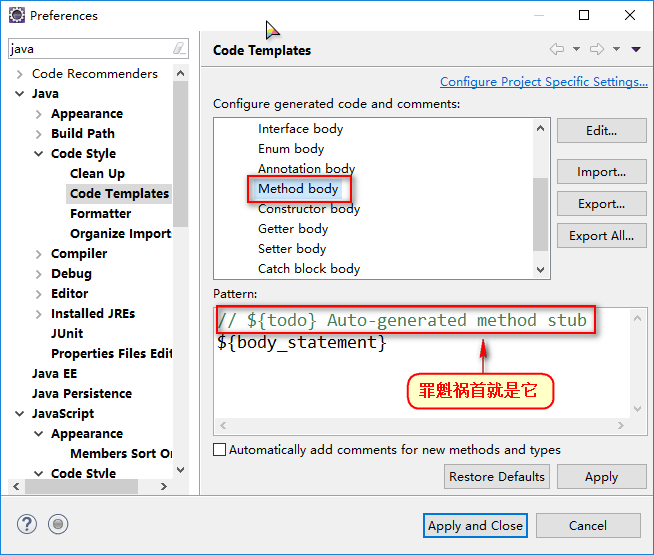Open the Forward history dropdown arrow
The width and height of the screenshot is (654, 555).
click(x=616, y=49)
